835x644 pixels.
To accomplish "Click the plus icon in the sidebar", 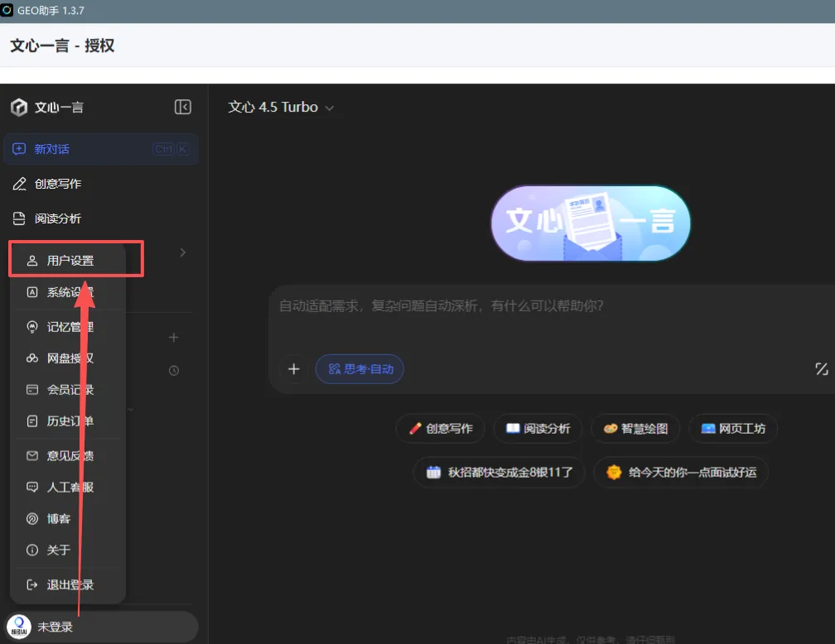I will [x=174, y=338].
